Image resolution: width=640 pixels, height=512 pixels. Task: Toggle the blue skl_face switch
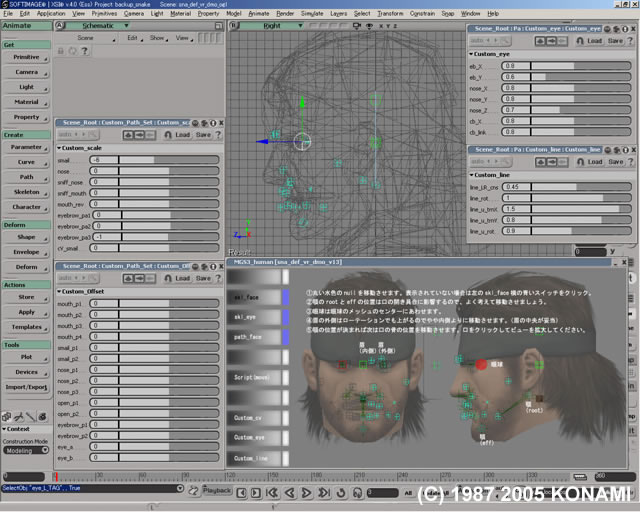(x=285, y=297)
